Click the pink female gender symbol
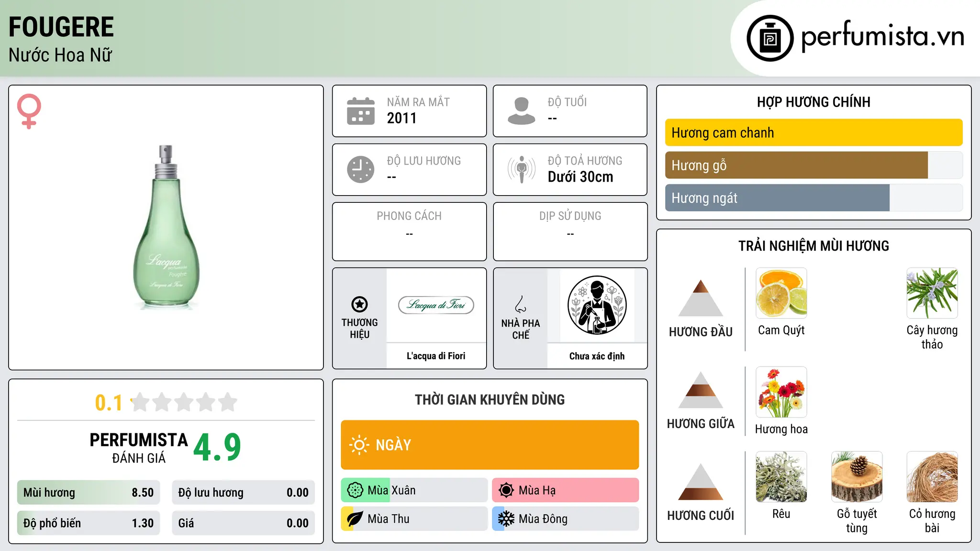Screen dimensions: 980x551 click(29, 111)
